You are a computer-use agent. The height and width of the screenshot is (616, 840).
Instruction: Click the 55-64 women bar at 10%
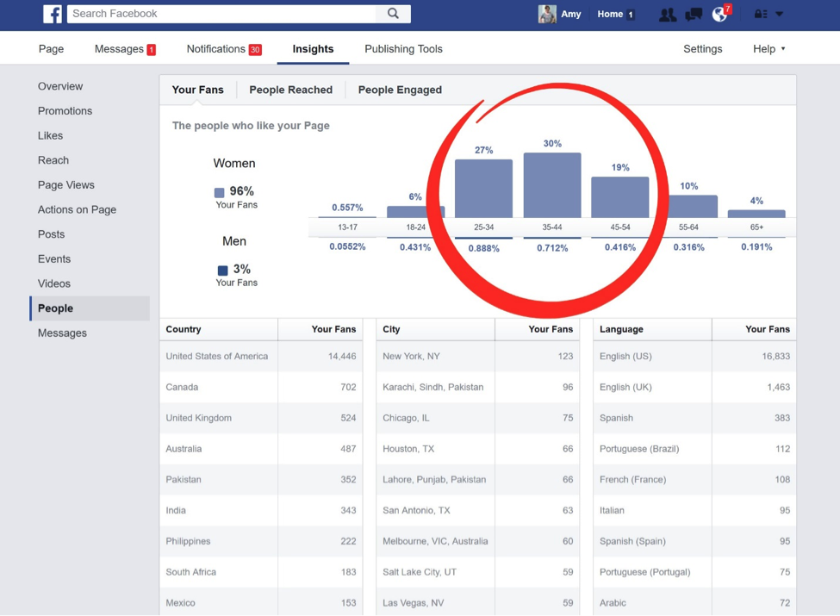[x=689, y=207]
